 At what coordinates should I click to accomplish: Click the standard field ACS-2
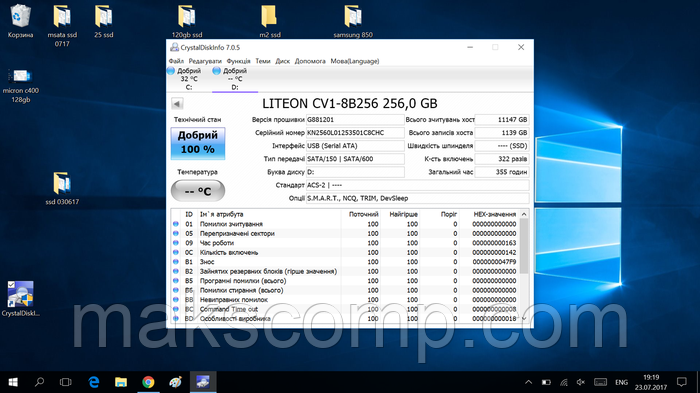(x=417, y=185)
